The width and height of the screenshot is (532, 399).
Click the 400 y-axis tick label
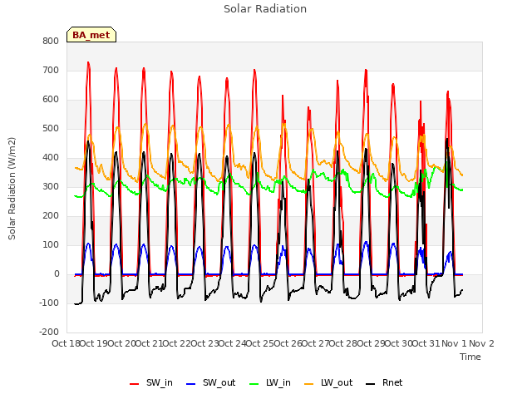[51, 157]
